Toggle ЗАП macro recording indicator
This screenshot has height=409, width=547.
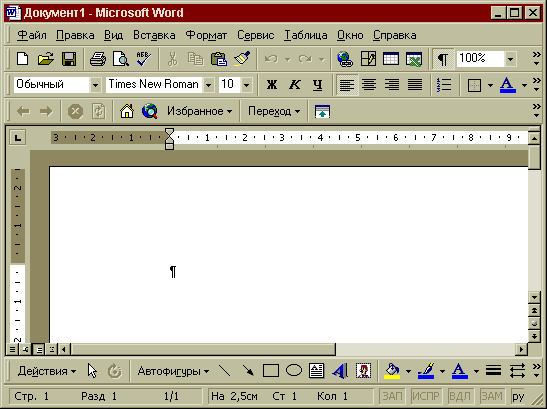point(392,396)
